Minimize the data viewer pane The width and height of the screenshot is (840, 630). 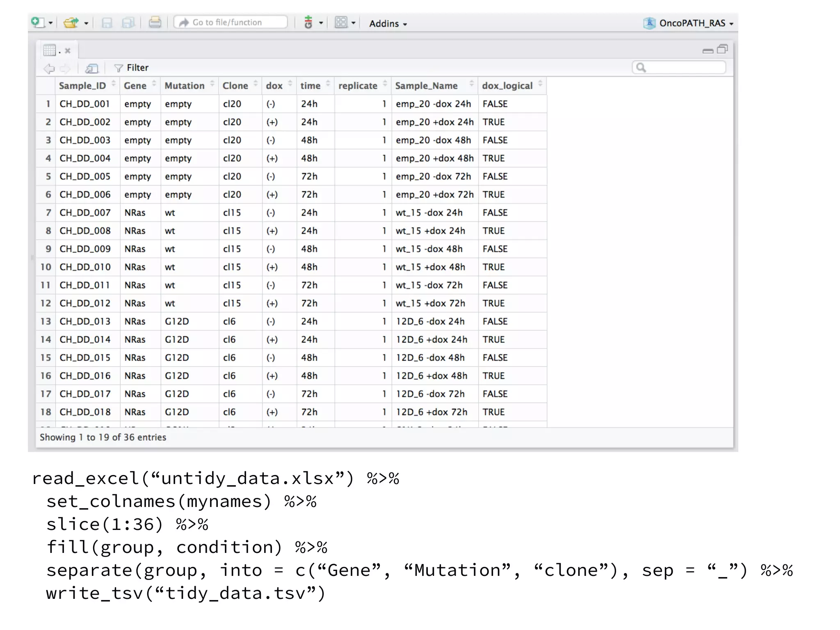tap(708, 51)
